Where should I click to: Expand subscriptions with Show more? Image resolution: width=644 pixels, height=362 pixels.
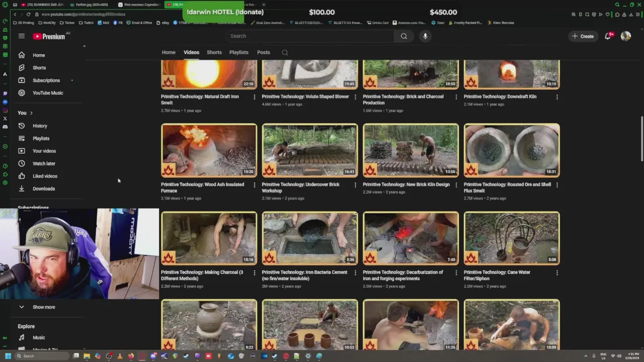coord(44,307)
